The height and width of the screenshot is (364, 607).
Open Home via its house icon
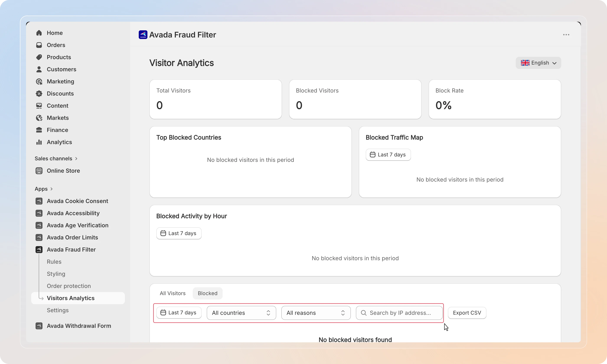[39, 33]
